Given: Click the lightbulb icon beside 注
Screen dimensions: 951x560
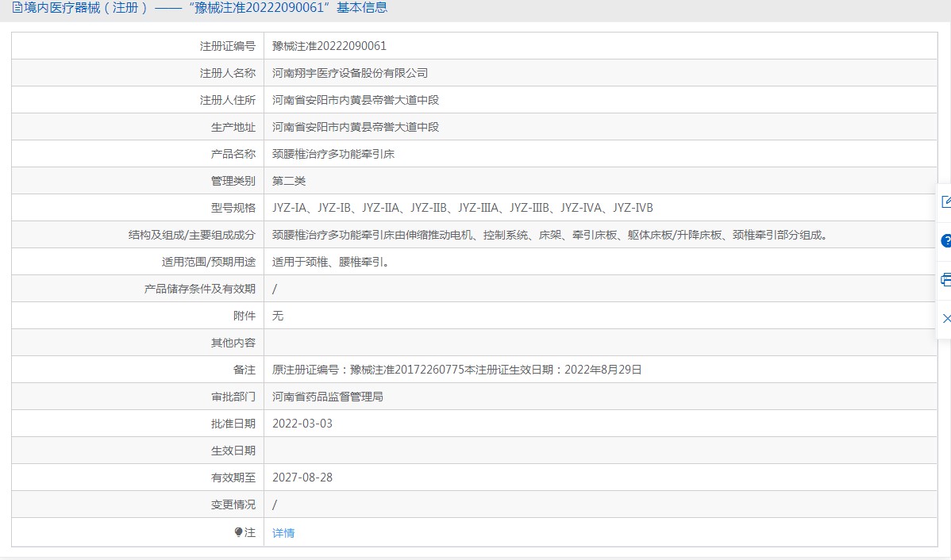Looking at the screenshot, I should tap(238, 532).
